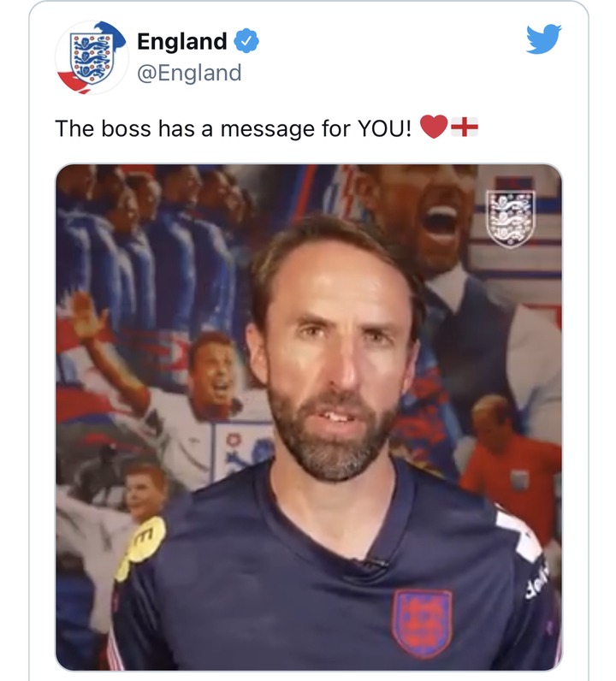Click the white Three Lions watermark on video

pos(511,219)
